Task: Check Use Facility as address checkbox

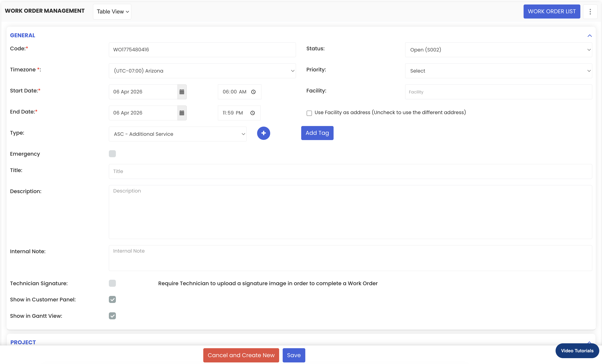Action: point(309,113)
